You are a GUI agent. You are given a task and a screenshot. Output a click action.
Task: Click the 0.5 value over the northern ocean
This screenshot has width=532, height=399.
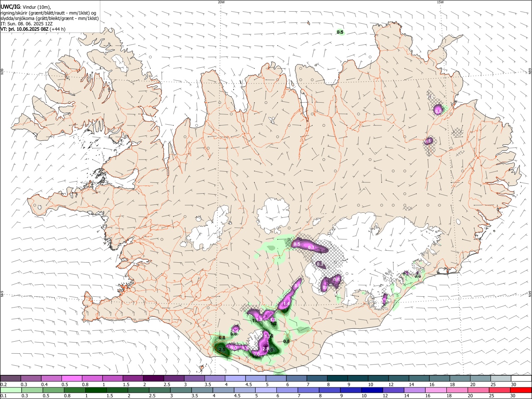click(x=340, y=32)
